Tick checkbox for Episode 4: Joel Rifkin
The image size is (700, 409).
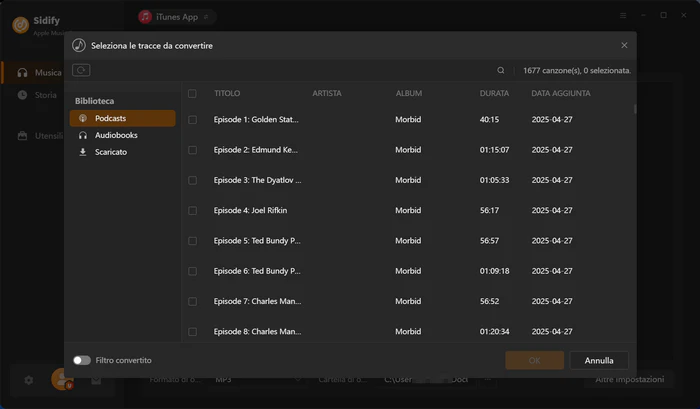192,210
